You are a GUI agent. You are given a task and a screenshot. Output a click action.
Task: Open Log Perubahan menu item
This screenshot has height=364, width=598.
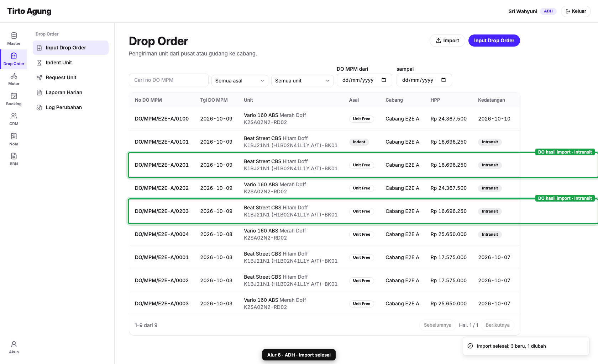[x=70, y=107]
